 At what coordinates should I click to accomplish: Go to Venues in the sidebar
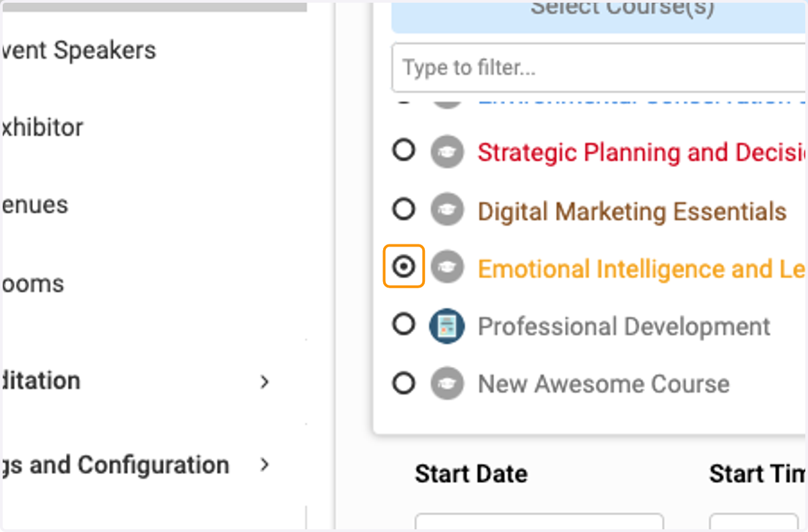pos(34,205)
